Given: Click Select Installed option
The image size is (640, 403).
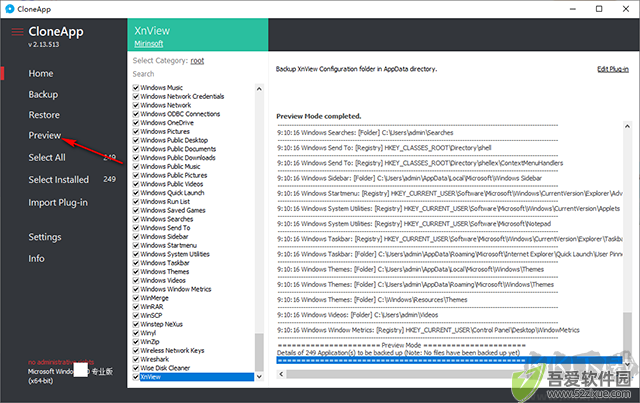Looking at the screenshot, I should (x=58, y=180).
